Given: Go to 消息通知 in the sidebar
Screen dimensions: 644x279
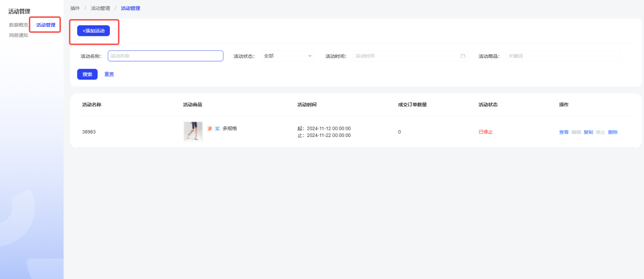Looking at the screenshot, I should 19,35.
